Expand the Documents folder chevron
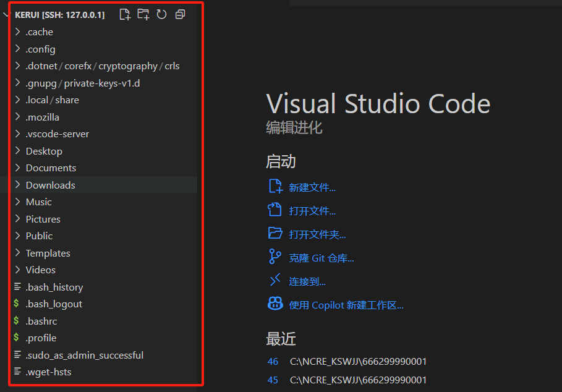This screenshot has width=562, height=392. tap(17, 168)
